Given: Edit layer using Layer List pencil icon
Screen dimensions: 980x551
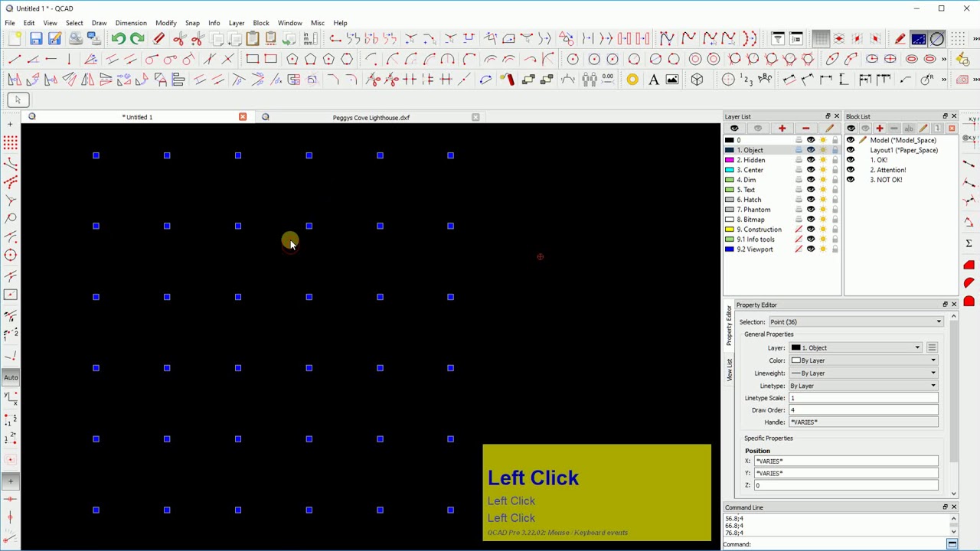Looking at the screenshot, I should tap(829, 129).
